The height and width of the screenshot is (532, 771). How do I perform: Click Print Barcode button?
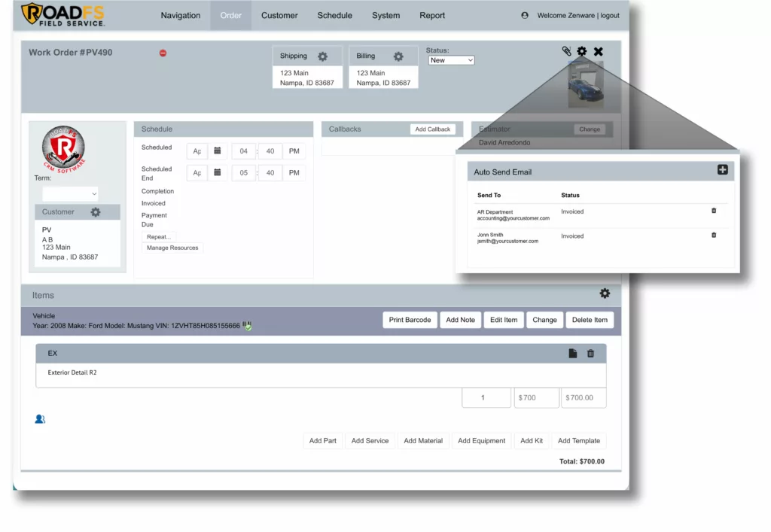[x=410, y=320]
